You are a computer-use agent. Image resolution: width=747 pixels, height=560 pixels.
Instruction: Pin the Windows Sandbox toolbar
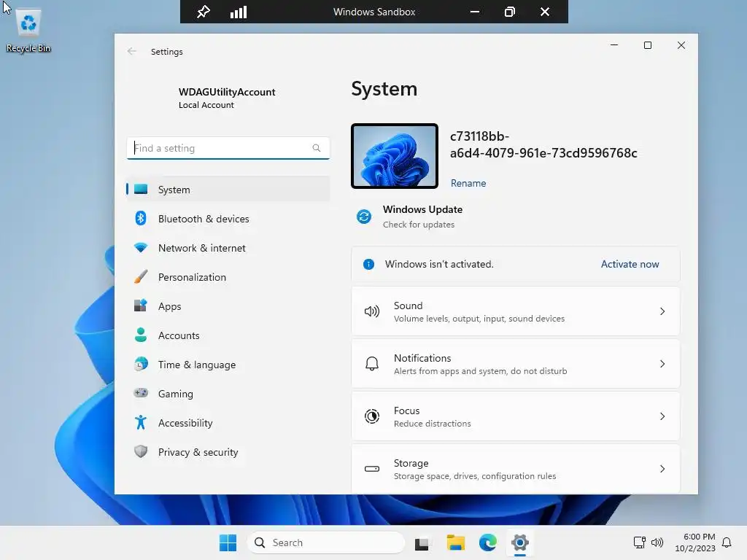[x=204, y=12]
